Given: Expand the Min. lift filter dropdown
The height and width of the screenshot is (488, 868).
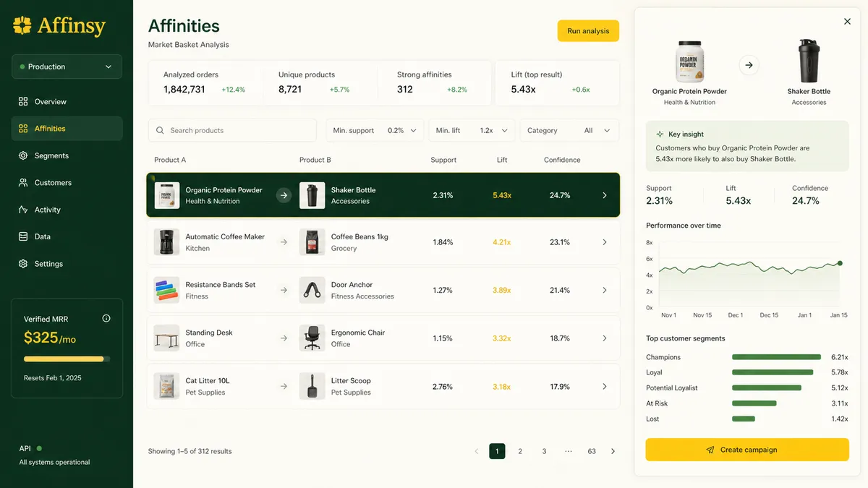Looking at the screenshot, I should (x=472, y=131).
